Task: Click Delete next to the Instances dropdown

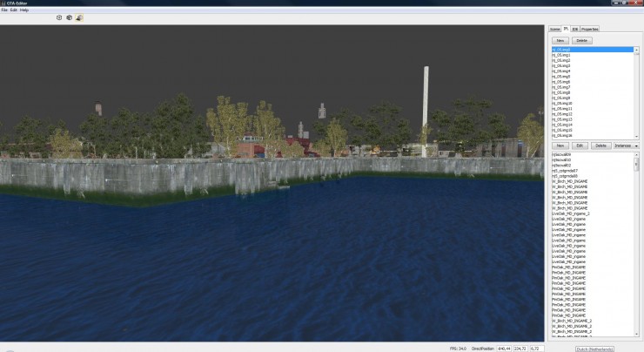Action: (x=600, y=146)
